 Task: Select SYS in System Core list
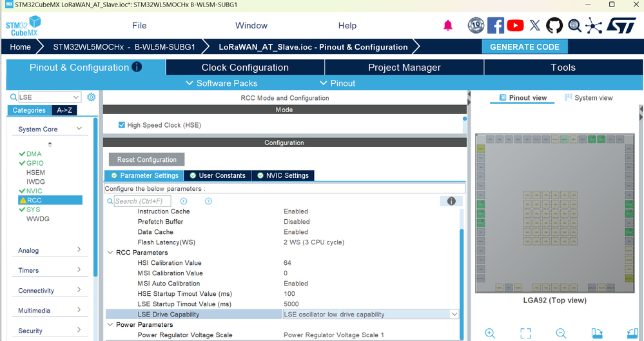coord(34,209)
